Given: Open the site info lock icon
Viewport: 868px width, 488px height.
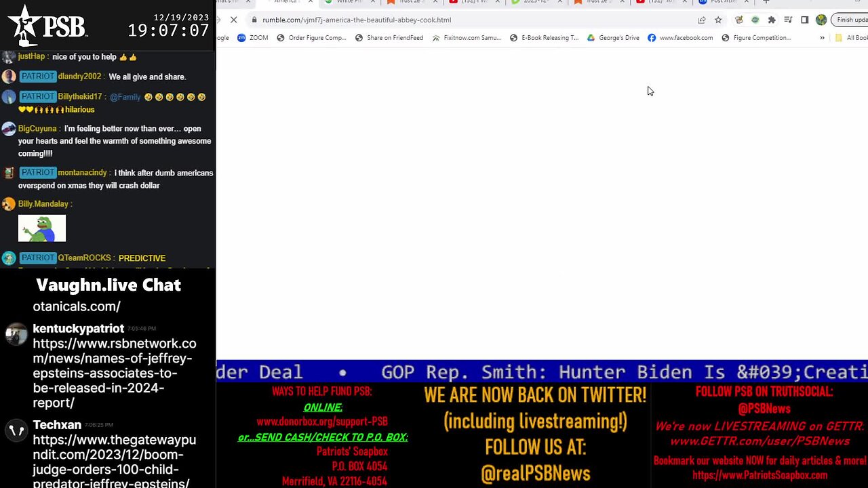Looking at the screenshot, I should [254, 20].
